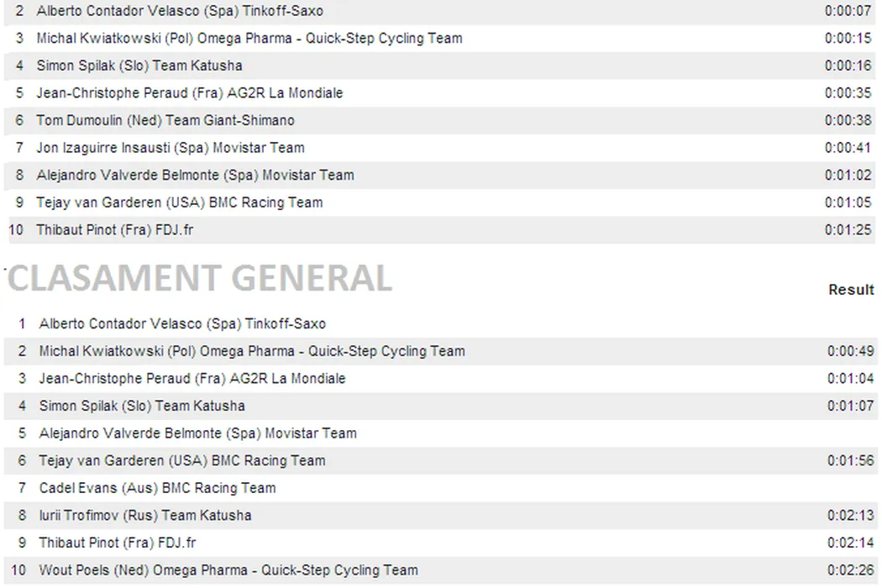
Task: Select first-place Alberto Contador in general classification
Action: click(x=182, y=323)
